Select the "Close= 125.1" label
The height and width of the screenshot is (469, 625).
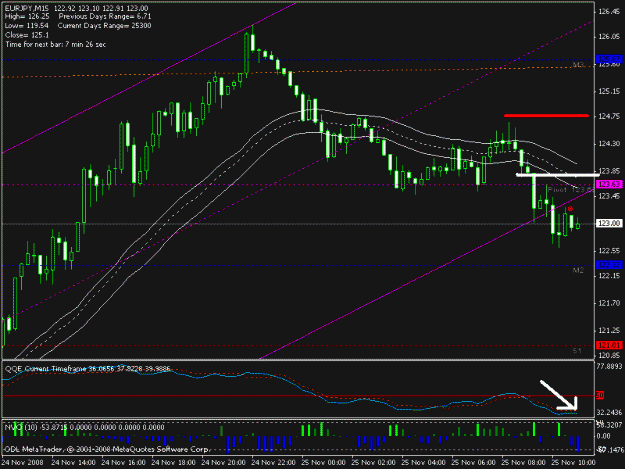pos(27,35)
